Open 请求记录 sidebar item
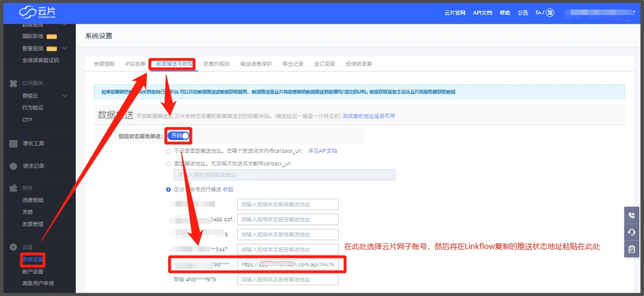 [34, 166]
